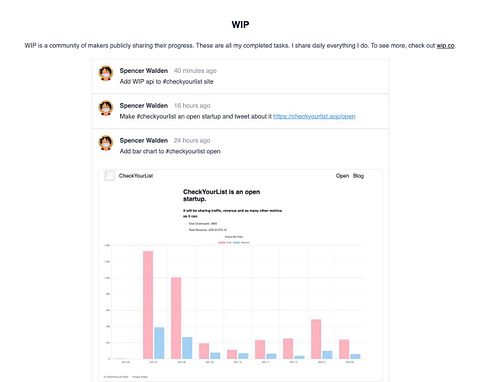Click the avatar beside the open startup post
This screenshot has height=382, width=480.
(106, 108)
